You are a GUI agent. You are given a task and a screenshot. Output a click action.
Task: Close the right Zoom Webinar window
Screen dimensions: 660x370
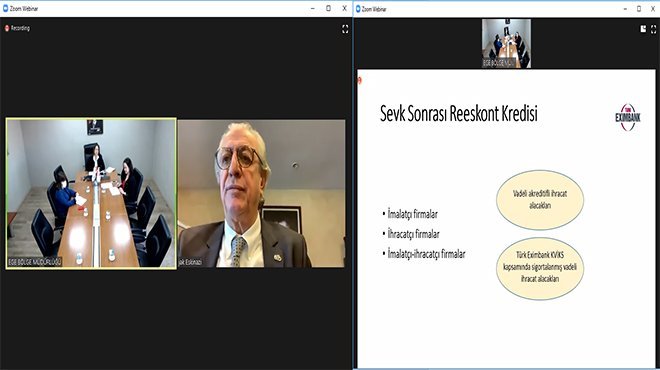(x=653, y=8)
